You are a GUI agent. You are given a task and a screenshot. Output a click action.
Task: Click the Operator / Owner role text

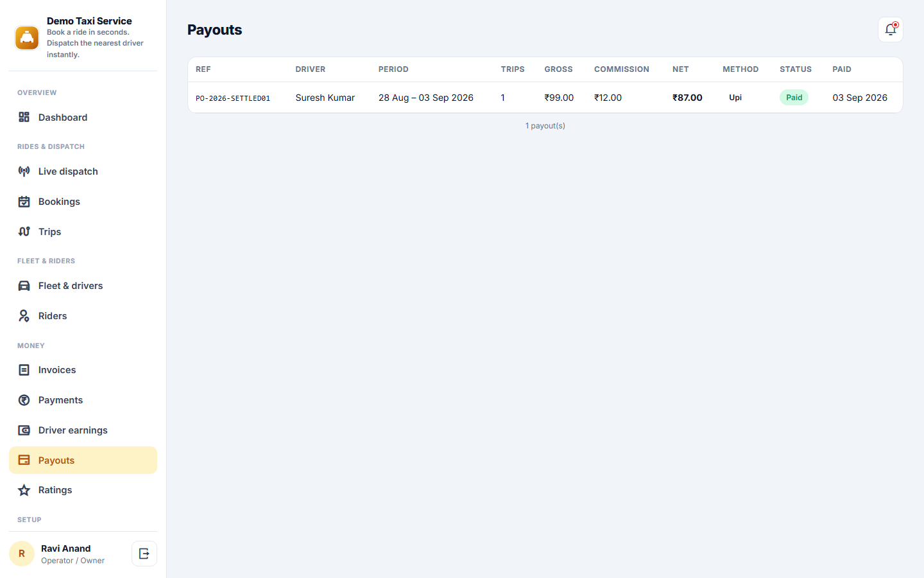coord(73,561)
